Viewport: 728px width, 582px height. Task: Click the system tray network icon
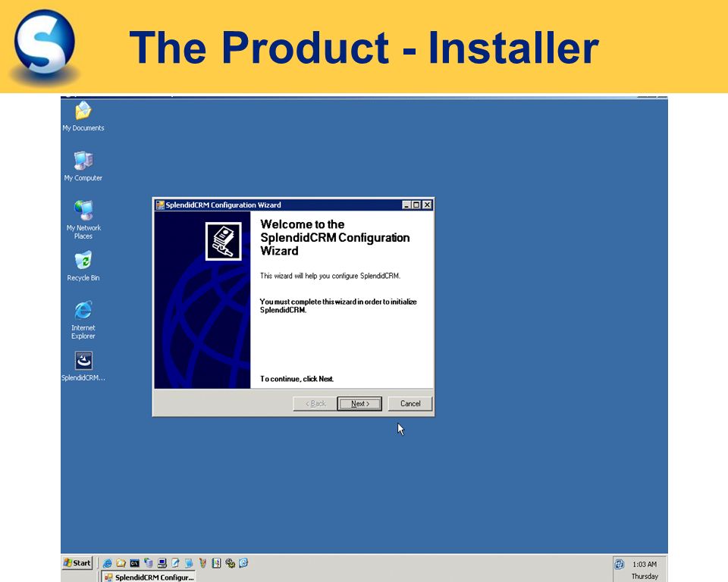620,565
